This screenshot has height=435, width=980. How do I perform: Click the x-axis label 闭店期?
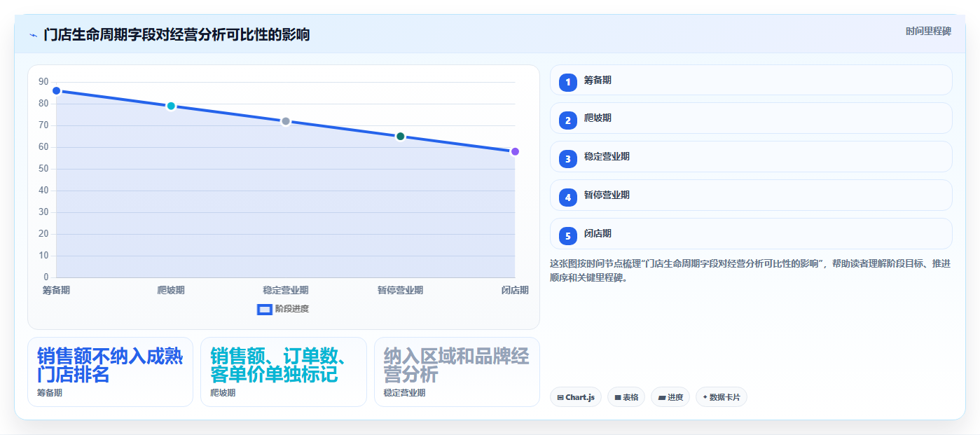[515, 290]
